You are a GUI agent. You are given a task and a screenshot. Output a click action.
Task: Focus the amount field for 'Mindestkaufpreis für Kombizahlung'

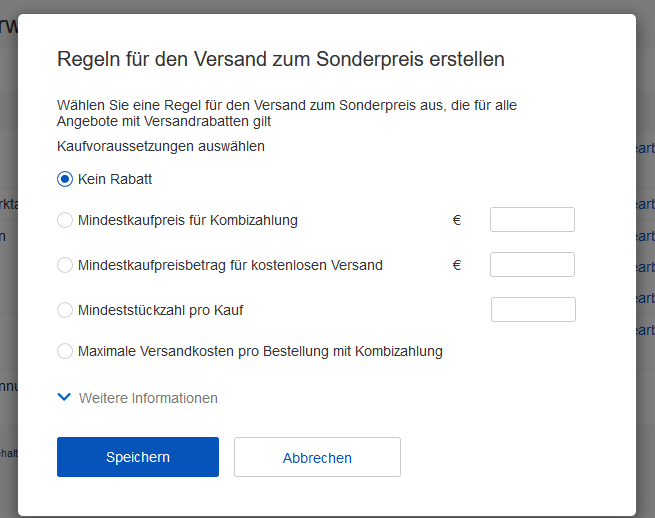tap(532, 220)
